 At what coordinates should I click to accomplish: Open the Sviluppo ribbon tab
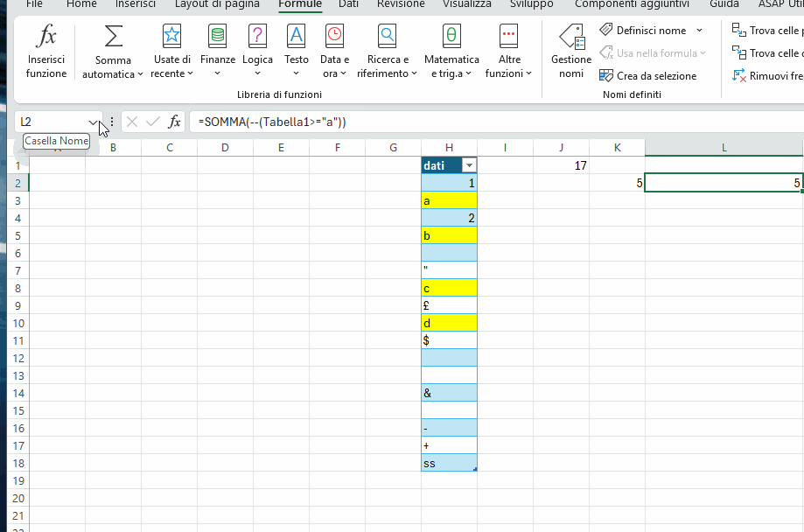pyautogui.click(x=532, y=4)
